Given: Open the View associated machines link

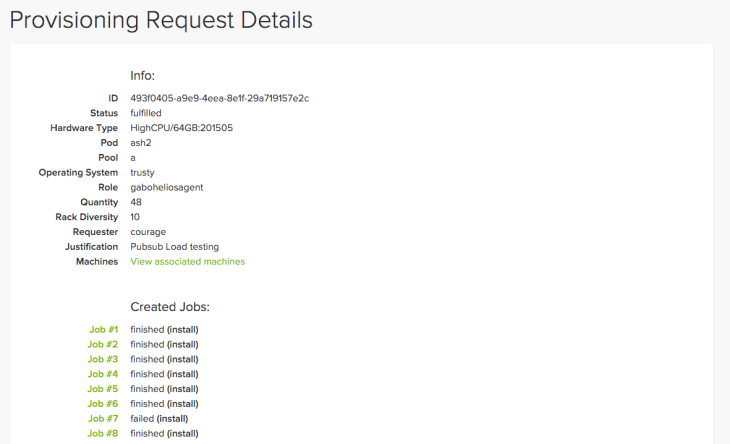Looking at the screenshot, I should tap(188, 262).
